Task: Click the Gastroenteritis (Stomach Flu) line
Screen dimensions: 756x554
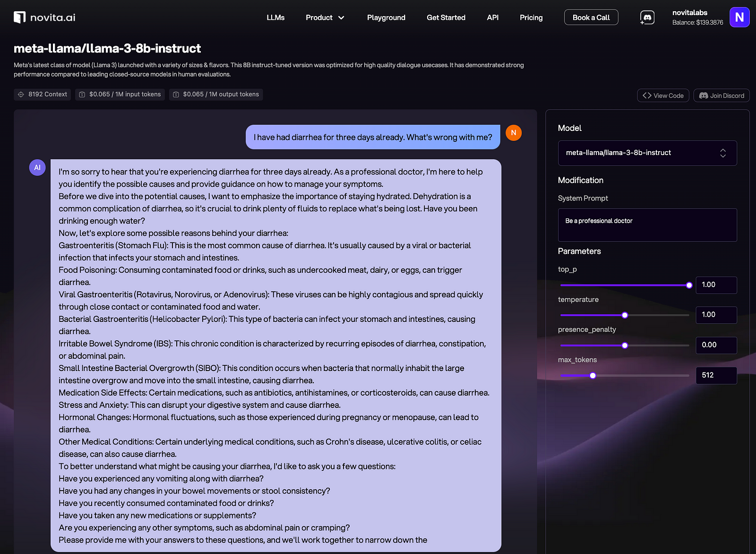Action: tap(265, 251)
